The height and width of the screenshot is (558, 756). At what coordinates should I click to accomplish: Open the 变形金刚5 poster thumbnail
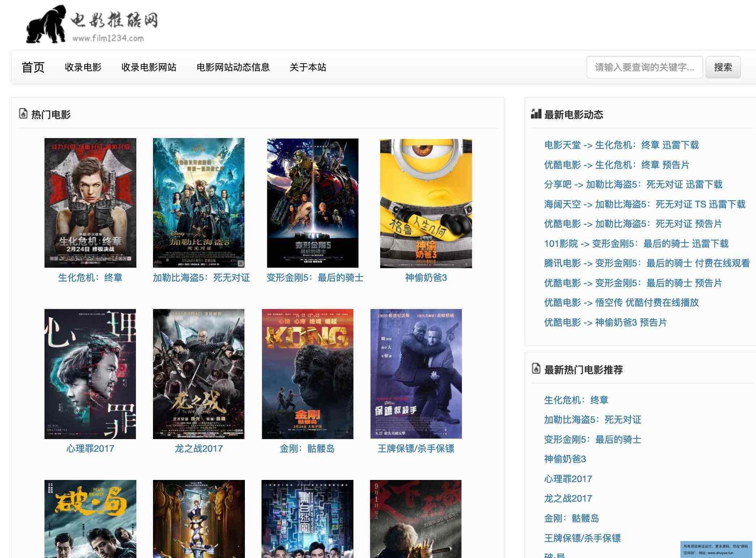coord(313,203)
